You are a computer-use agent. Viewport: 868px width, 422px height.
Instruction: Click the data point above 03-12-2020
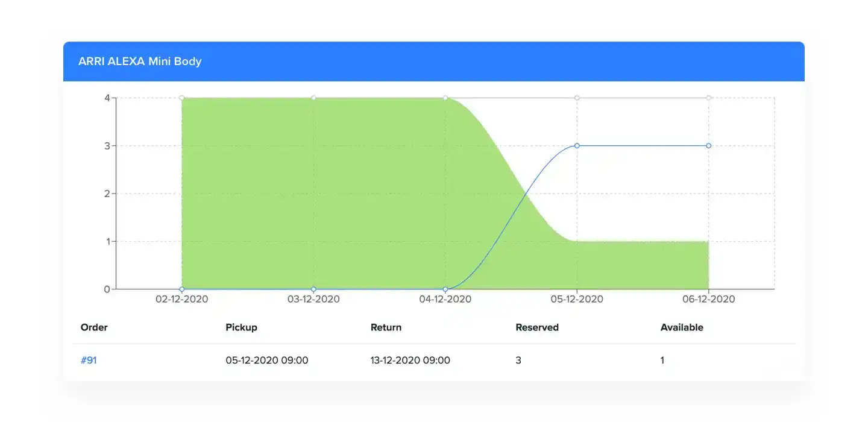tap(313, 97)
